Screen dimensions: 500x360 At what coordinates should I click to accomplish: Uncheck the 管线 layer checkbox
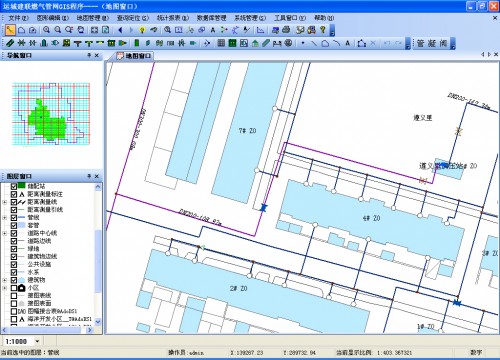pos(14,217)
